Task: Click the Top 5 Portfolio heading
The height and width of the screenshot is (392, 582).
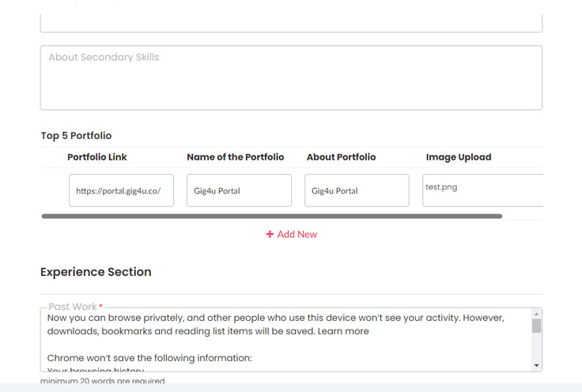Action: coord(76,136)
